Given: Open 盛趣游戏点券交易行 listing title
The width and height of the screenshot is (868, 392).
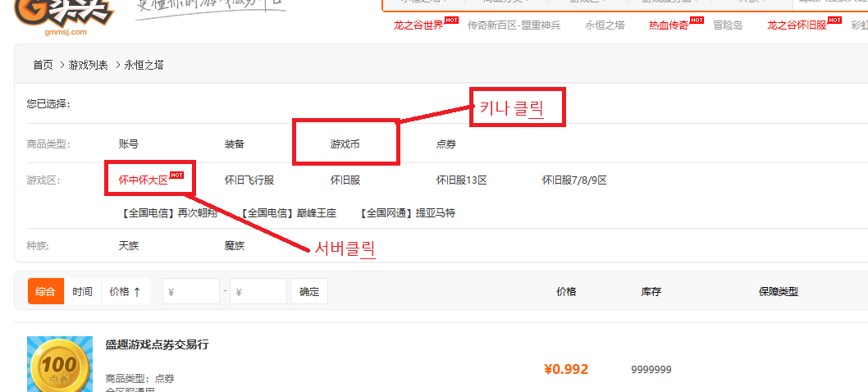Looking at the screenshot, I should coord(157,344).
